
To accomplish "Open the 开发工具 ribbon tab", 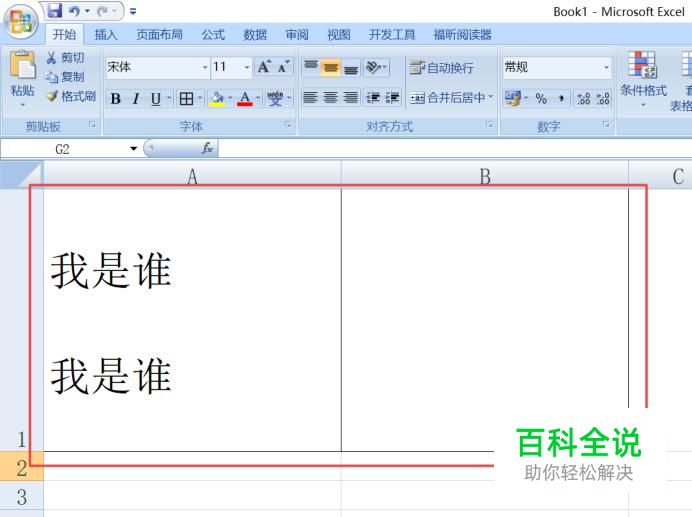I will pos(392,34).
